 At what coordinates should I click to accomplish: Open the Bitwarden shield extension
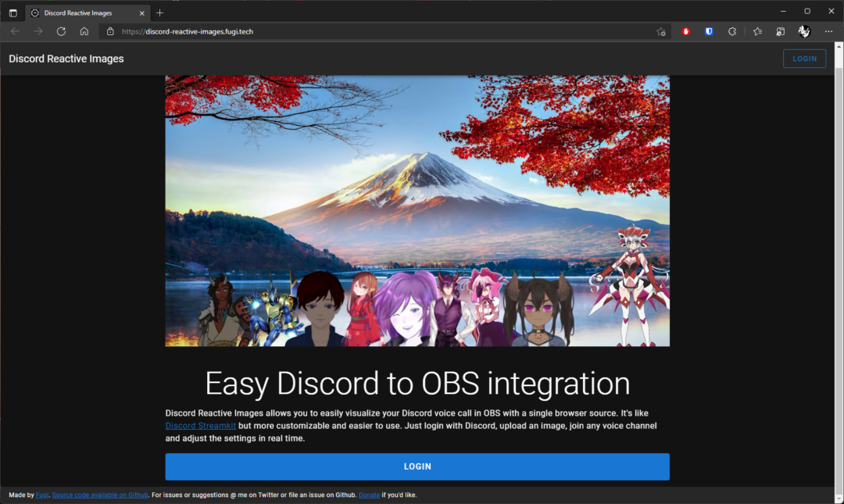(709, 32)
